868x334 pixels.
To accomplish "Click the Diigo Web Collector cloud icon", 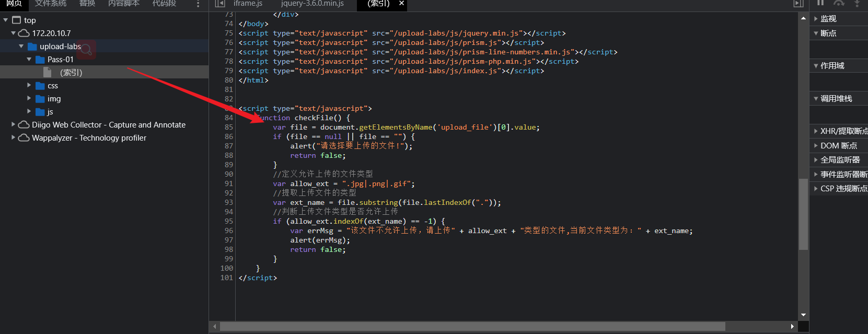I will point(24,124).
